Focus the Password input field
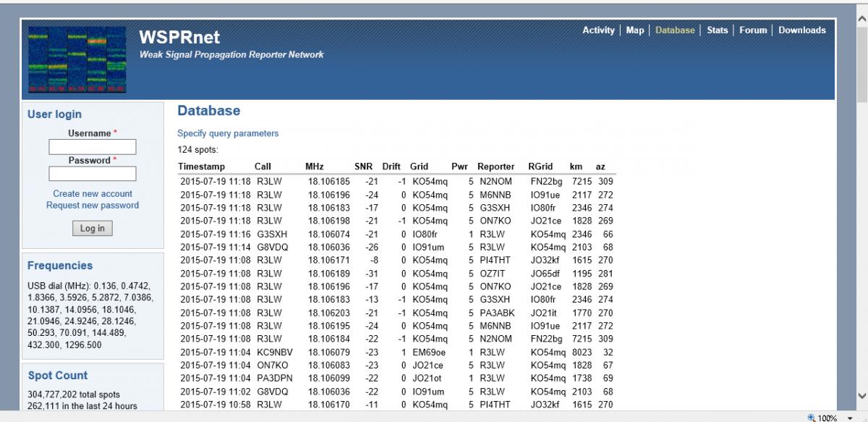 point(93,174)
